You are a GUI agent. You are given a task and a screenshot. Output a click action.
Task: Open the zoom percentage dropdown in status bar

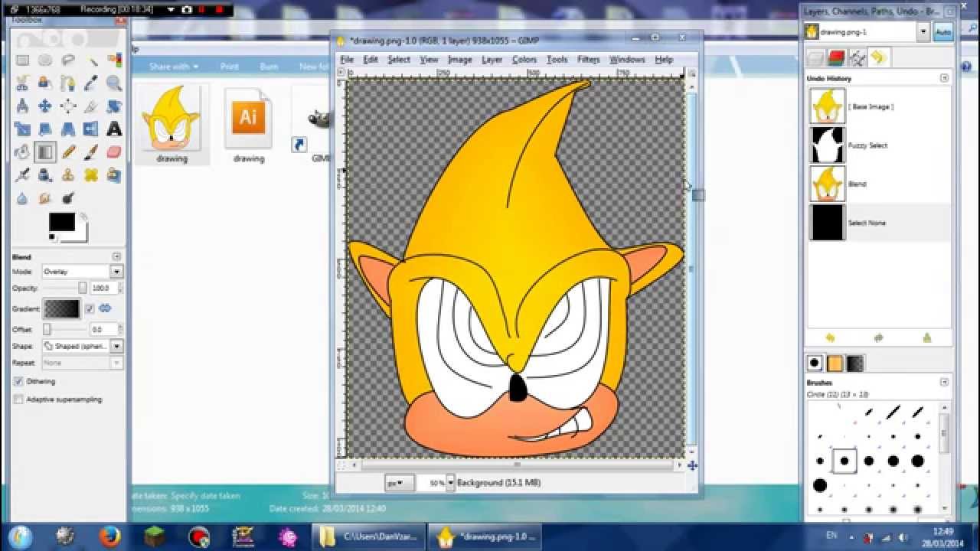point(450,483)
